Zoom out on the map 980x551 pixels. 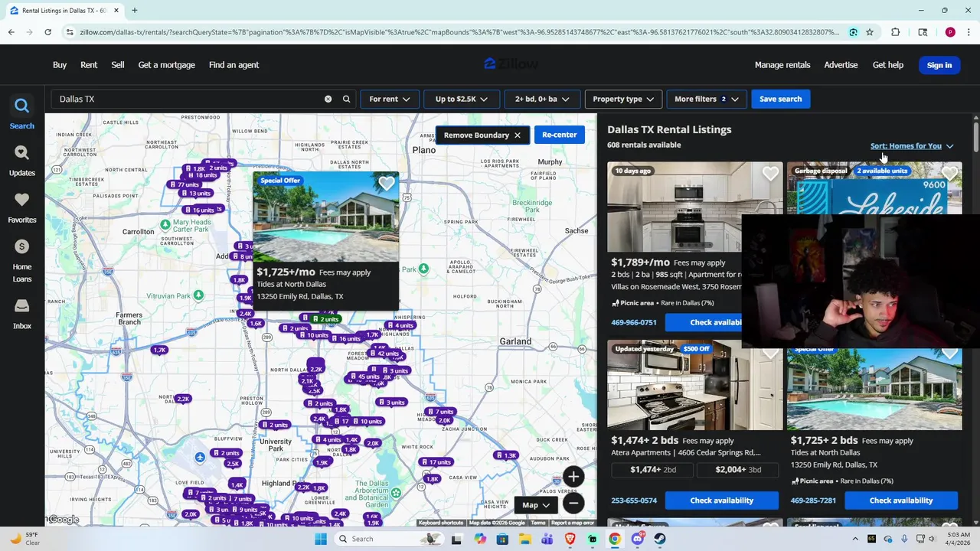coord(573,503)
